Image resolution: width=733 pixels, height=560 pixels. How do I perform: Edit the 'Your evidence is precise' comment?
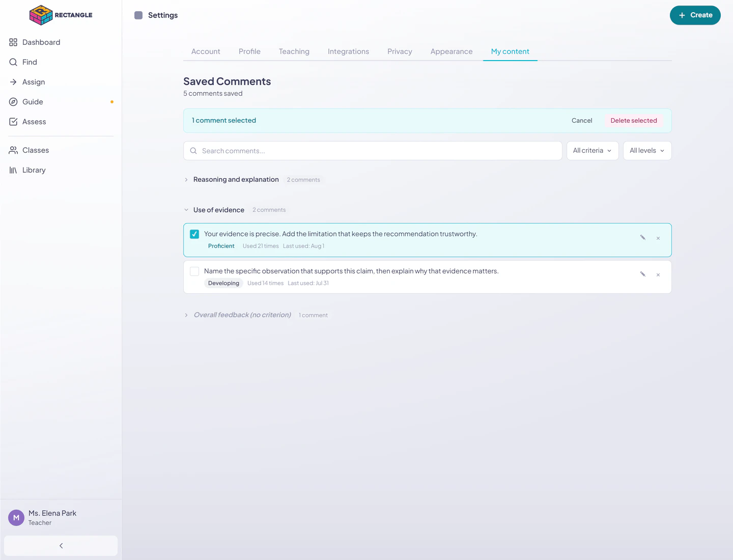pyautogui.click(x=643, y=238)
